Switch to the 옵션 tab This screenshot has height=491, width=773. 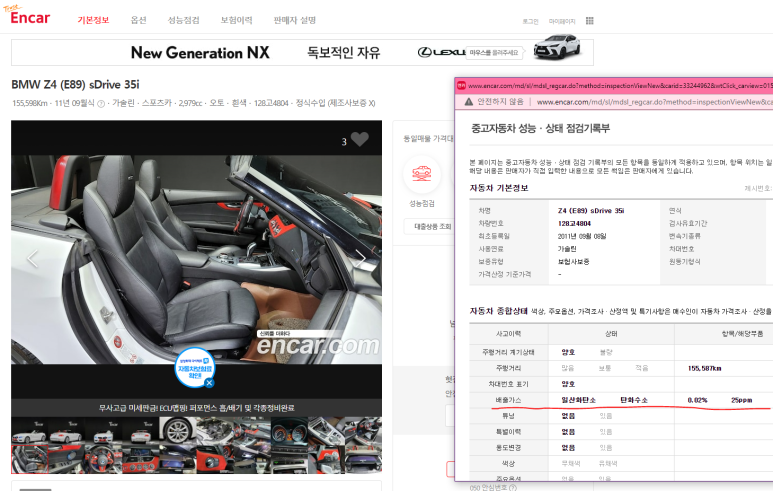tap(139, 20)
